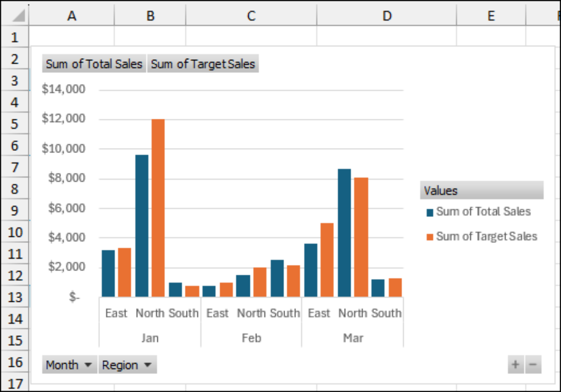Click the Jan North Total Sales blue bar
The width and height of the screenshot is (561, 392).
[142, 226]
